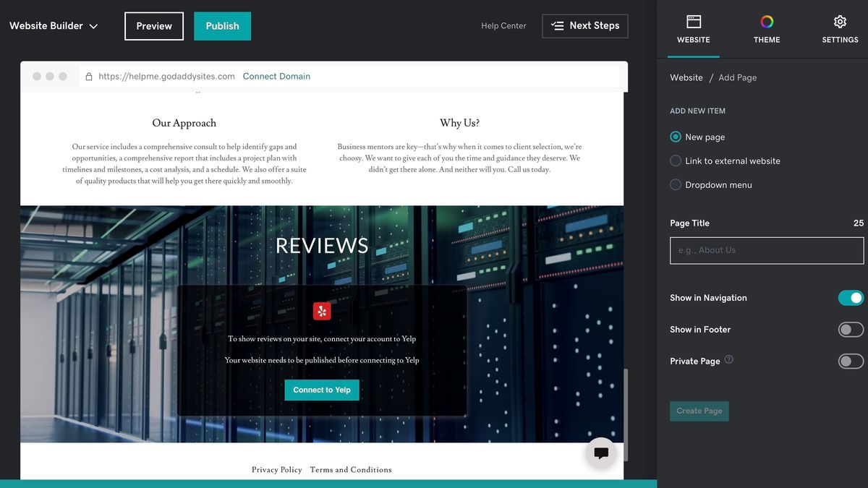The width and height of the screenshot is (868, 488).
Task: Open the chat bubble icon
Action: coord(600,453)
